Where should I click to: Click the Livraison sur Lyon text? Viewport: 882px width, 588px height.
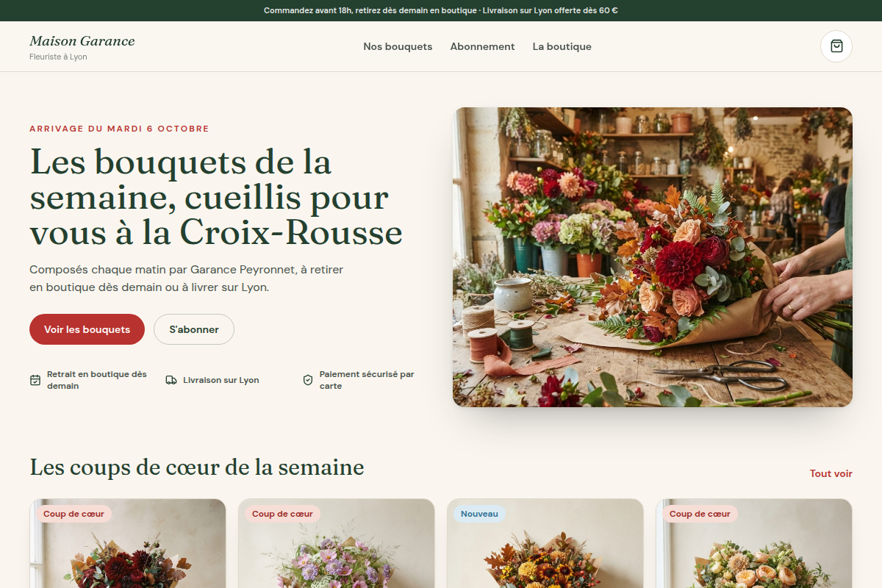coord(221,380)
